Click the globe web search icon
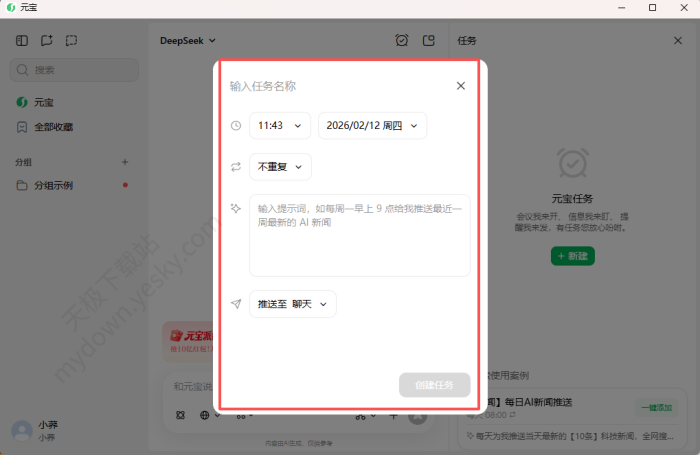700x455 pixels. pos(204,415)
